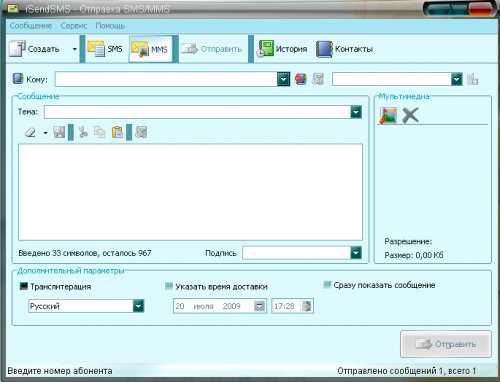
Task: Click the red icon next to recipient field
Action: (x=301, y=79)
